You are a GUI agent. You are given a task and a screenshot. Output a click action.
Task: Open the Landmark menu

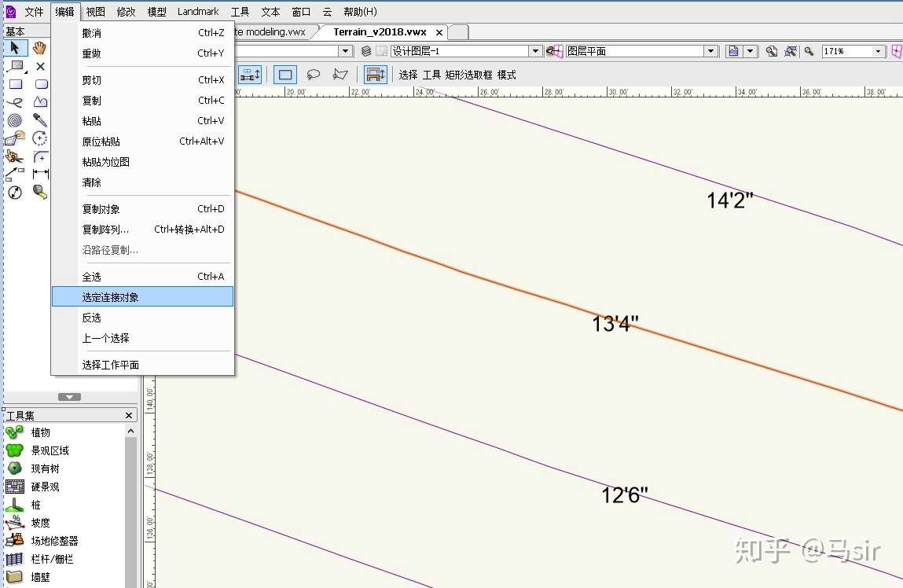pos(198,12)
